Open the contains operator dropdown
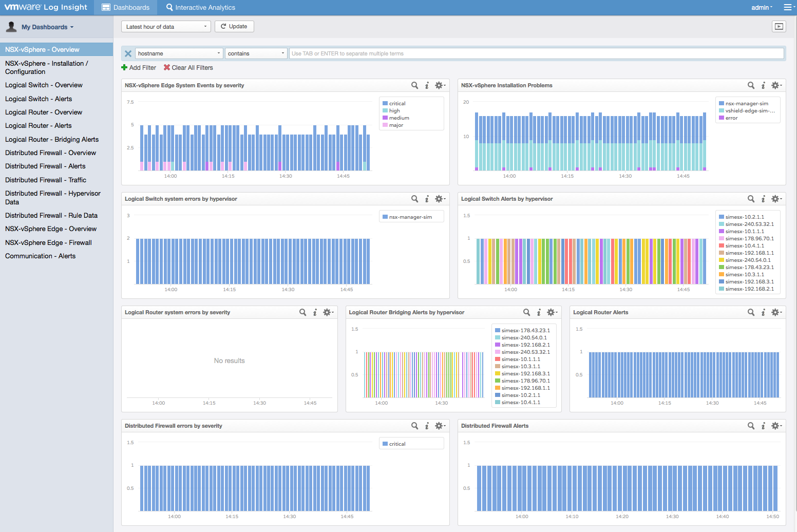 (256, 53)
